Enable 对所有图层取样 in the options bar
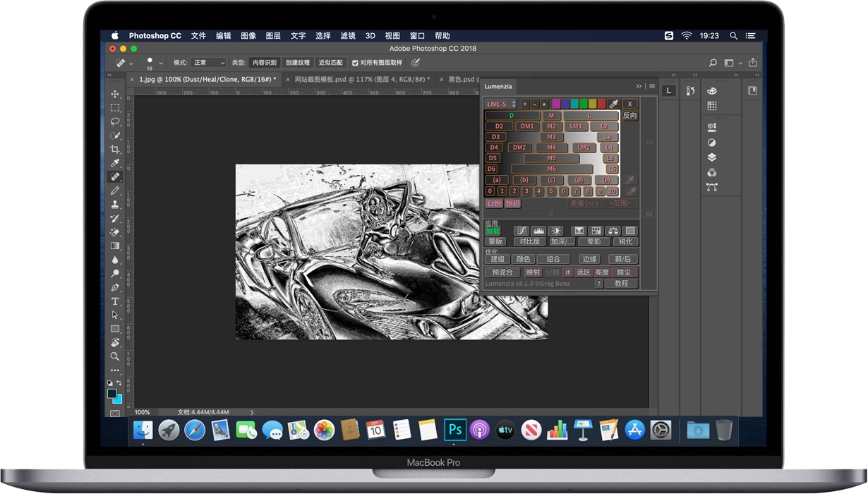Screen dimensions: 868x494 point(355,62)
